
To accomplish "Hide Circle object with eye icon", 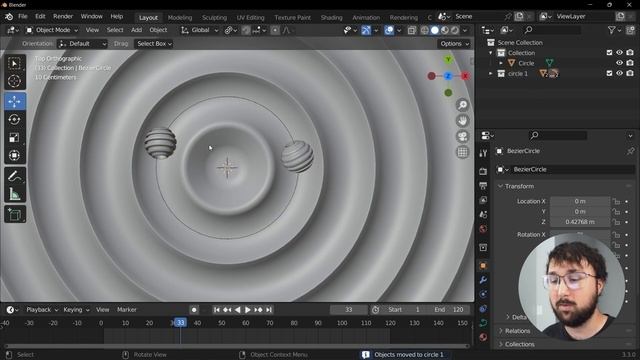I will (x=620, y=63).
